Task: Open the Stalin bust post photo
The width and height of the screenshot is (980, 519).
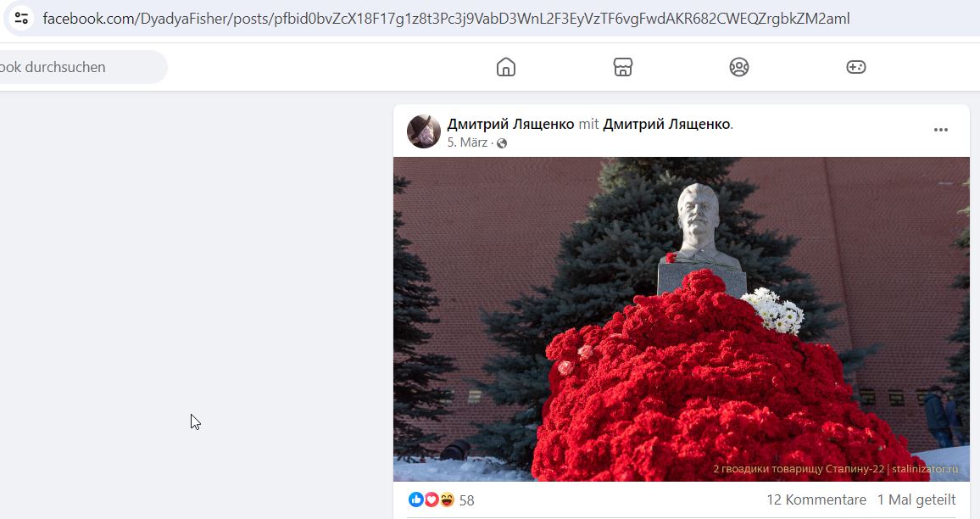Action: pyautogui.click(x=682, y=319)
